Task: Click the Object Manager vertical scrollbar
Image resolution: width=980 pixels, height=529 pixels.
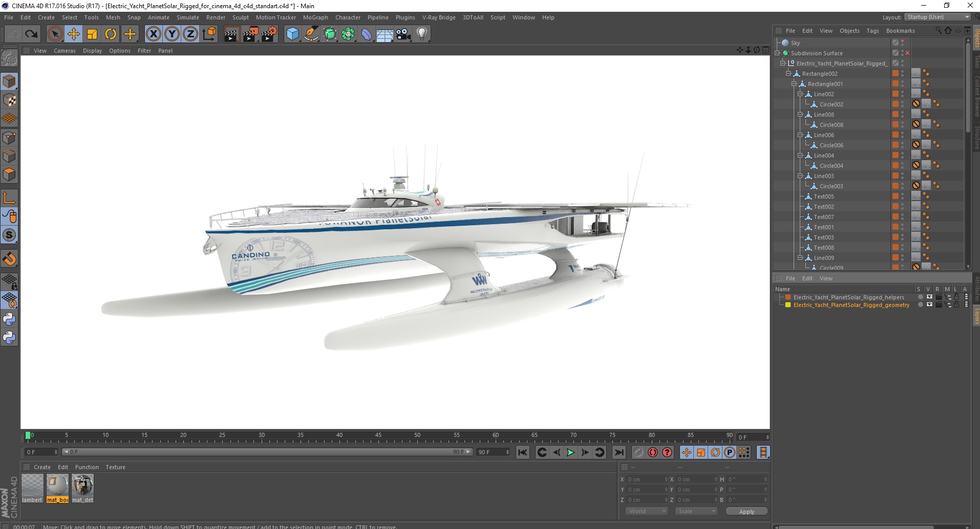Action: 968,87
